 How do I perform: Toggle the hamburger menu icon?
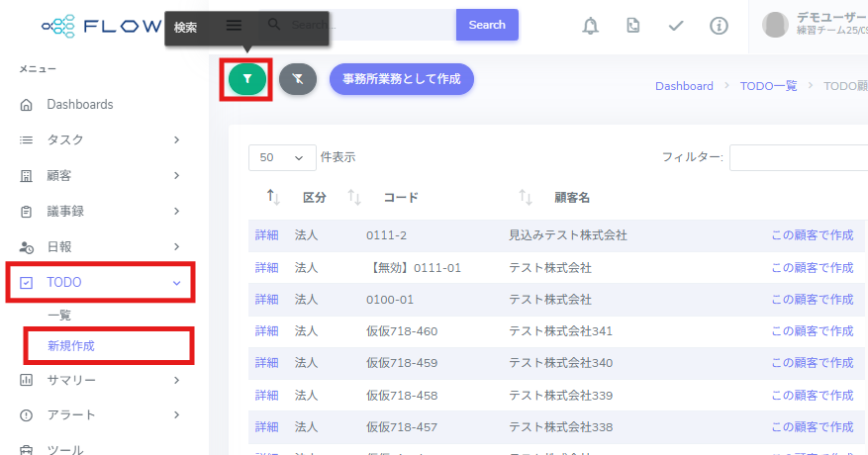(x=235, y=25)
